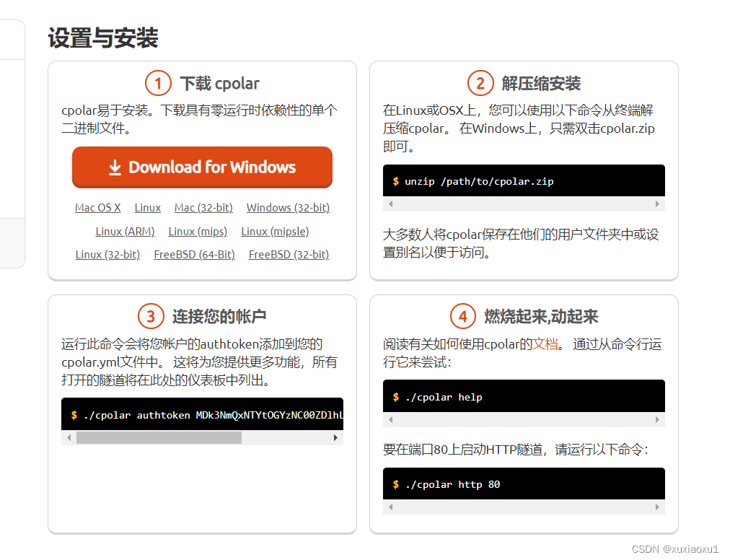Viewport: 730px width, 560px height.
Task: Open the red 文档 documentation link
Action: click(545, 344)
